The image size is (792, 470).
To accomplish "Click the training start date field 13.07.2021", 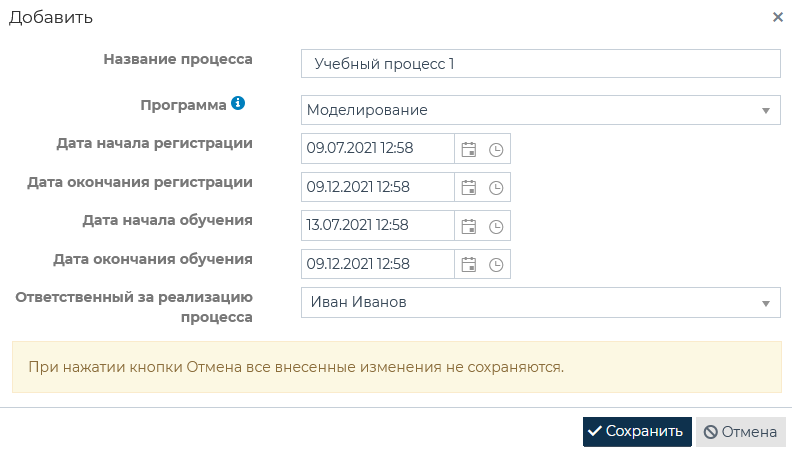I will coord(377,225).
